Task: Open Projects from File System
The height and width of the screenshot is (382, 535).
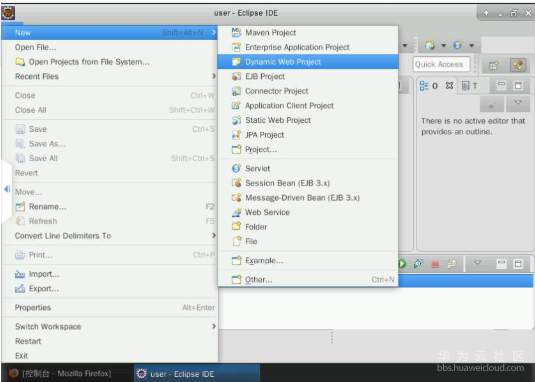Action: coord(109,62)
